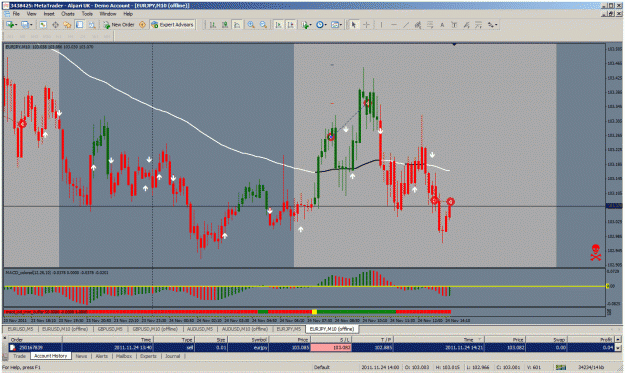Switch to the EURUSD,M5 chart tab

click(x=20, y=329)
